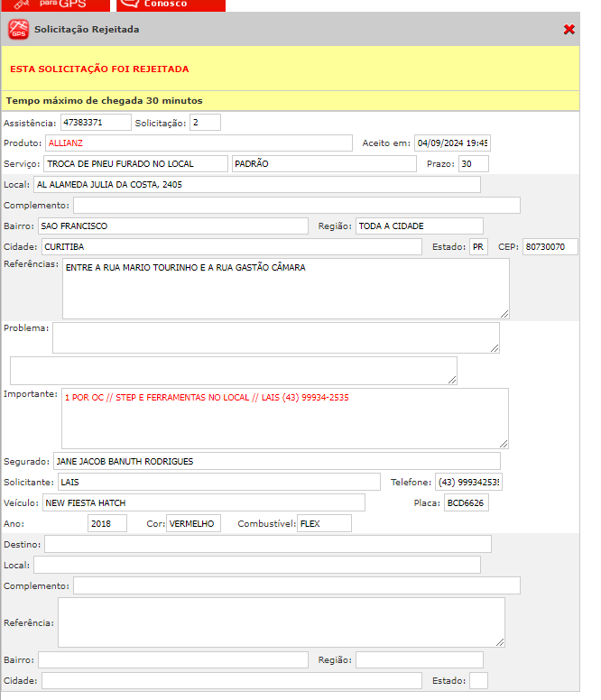Screen dimensions: 601x700
Task: Click the destination Local field below Destino
Action: (257, 566)
